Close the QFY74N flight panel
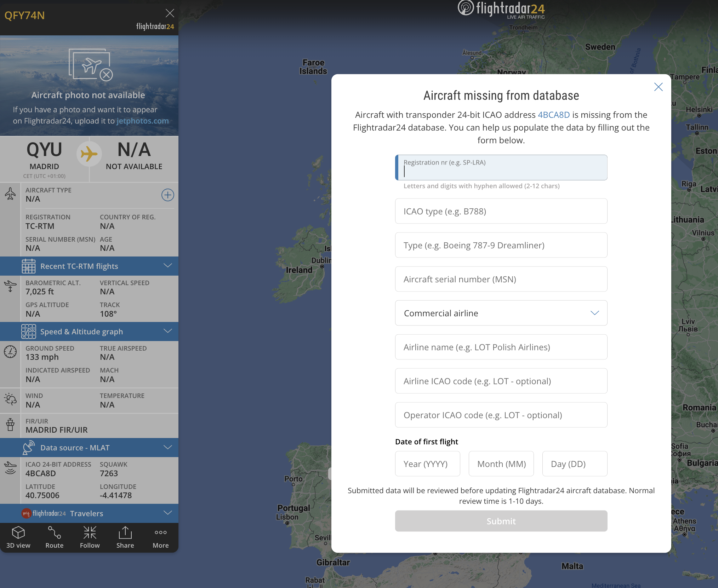The image size is (718, 588). (x=170, y=13)
